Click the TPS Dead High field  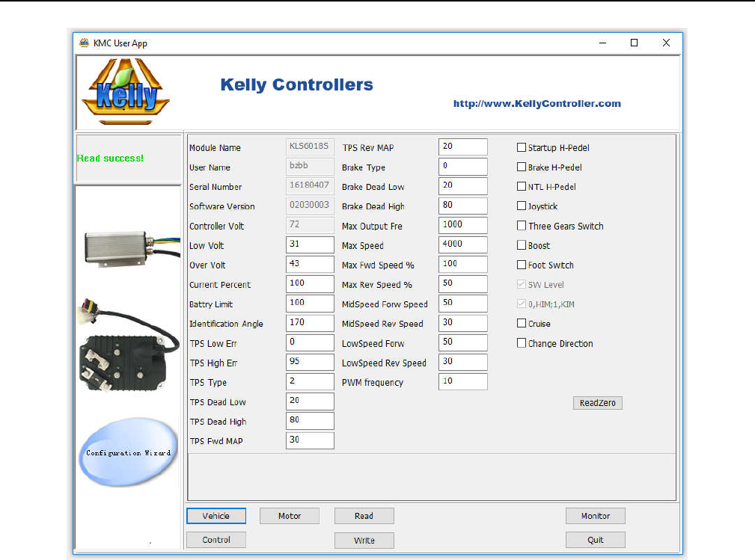click(310, 420)
